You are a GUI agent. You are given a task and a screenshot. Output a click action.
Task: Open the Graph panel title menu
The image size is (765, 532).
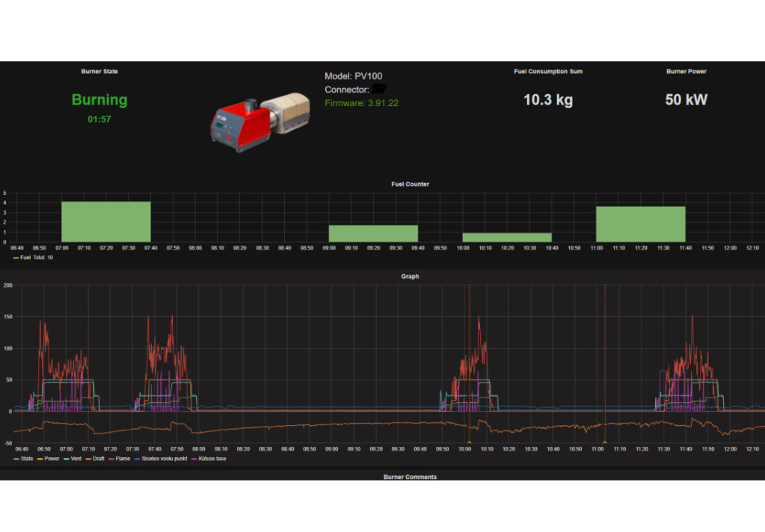(410, 276)
